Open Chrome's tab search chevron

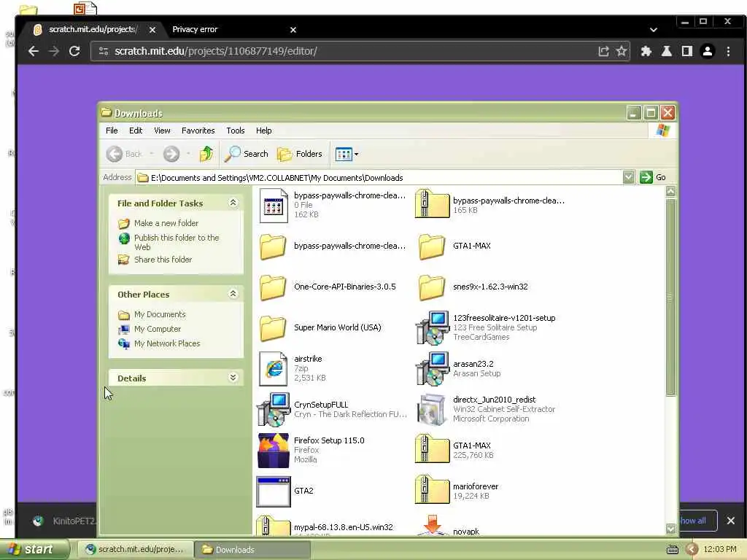coord(654,29)
